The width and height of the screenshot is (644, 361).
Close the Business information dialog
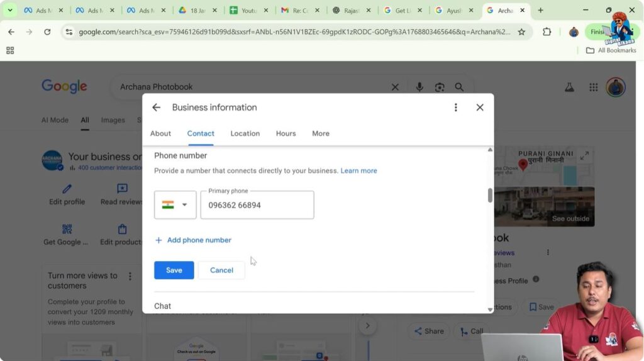pos(480,108)
